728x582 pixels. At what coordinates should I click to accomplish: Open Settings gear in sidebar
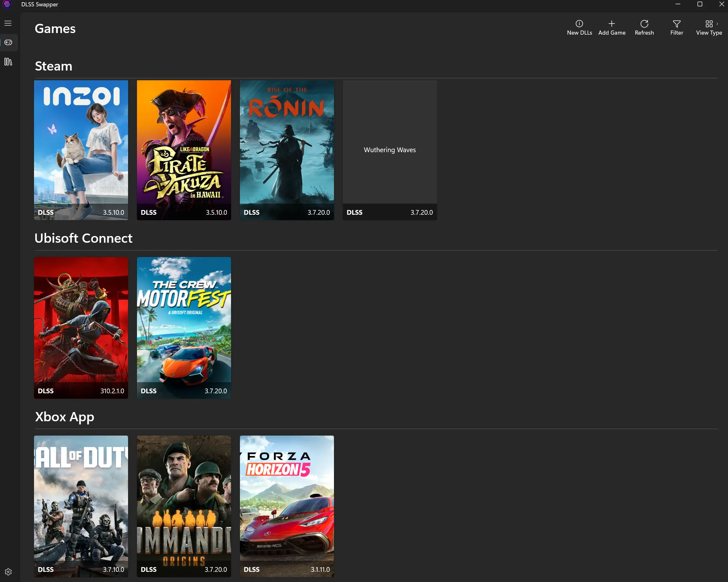coord(9,572)
